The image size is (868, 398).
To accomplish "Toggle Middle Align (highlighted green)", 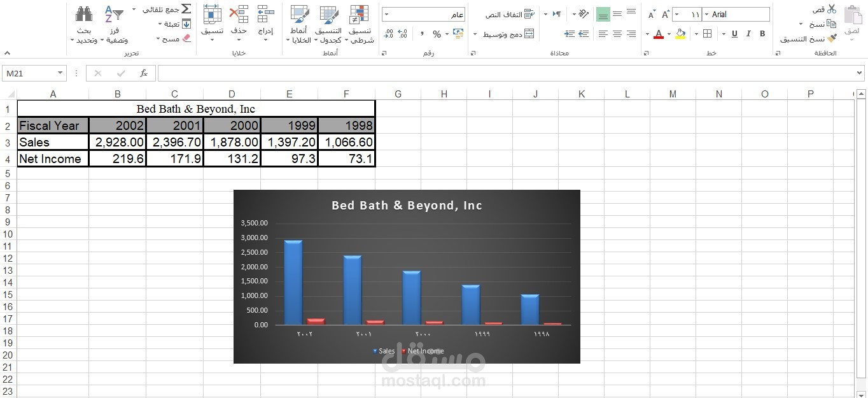I will pyautogui.click(x=603, y=13).
